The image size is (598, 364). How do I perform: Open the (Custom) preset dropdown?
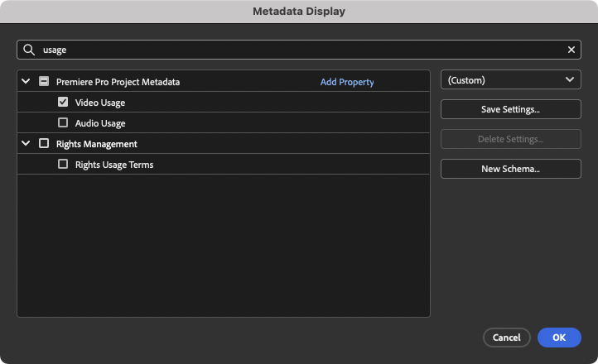511,79
